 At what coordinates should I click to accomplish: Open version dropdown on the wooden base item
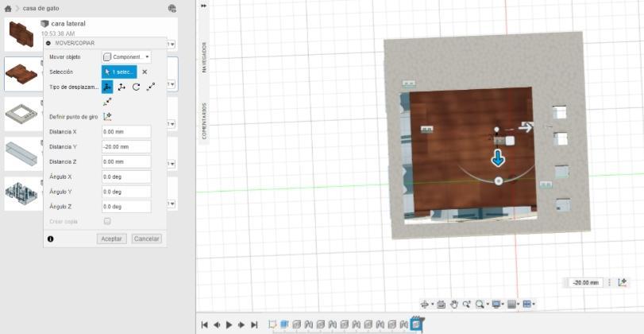172,84
